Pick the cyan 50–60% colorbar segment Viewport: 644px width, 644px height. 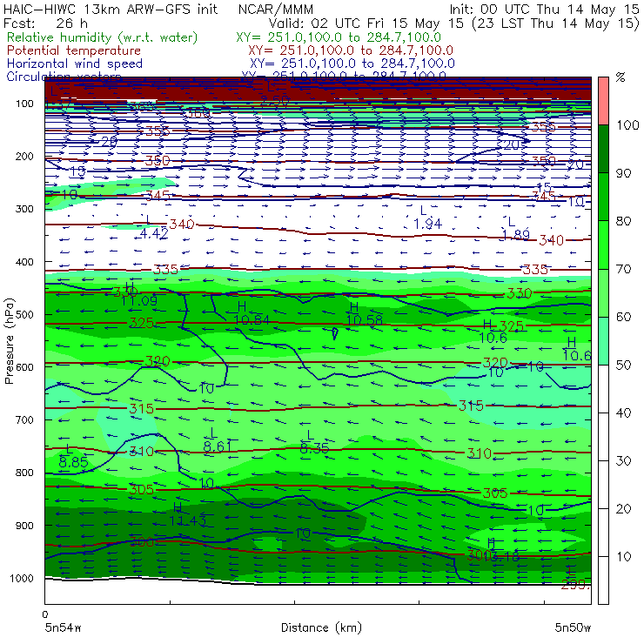click(x=603, y=341)
